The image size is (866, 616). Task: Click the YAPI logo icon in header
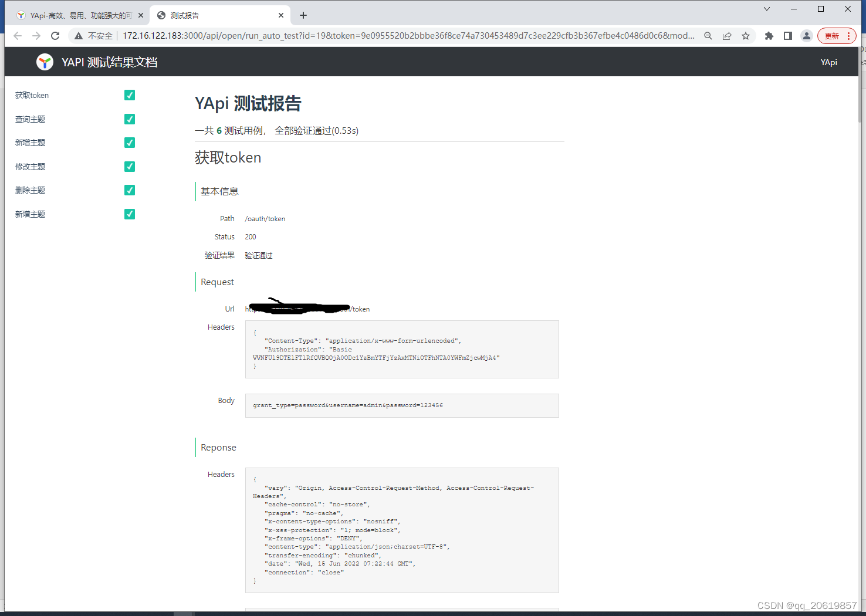45,62
